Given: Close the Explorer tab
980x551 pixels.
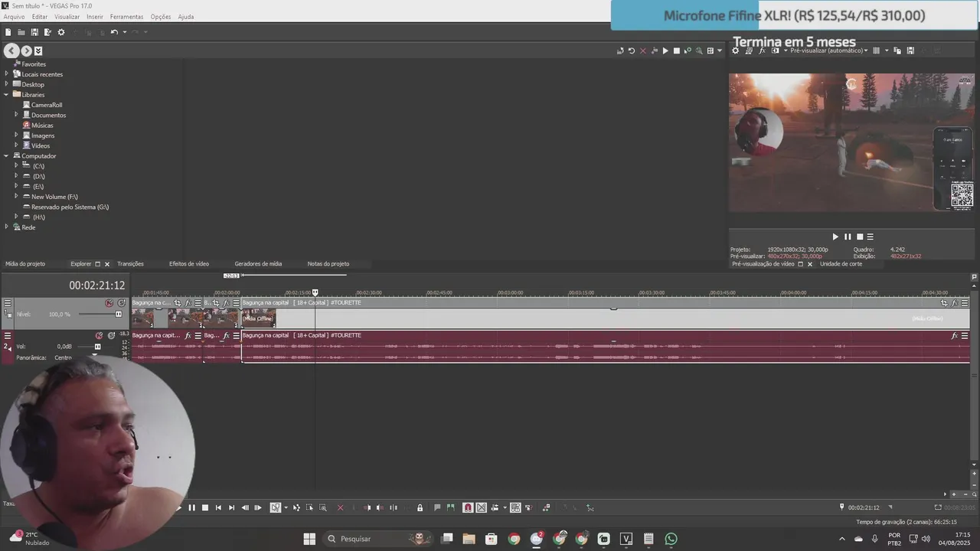Looking at the screenshot, I should coord(107,264).
